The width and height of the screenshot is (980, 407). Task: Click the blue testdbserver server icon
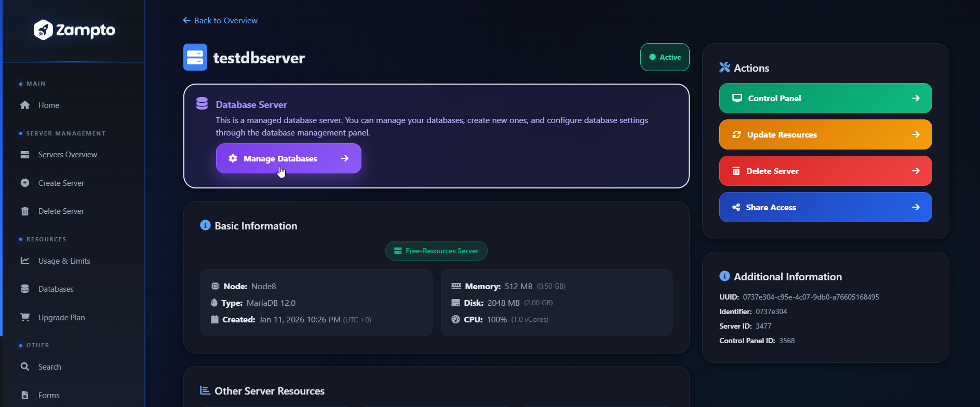coord(195,57)
